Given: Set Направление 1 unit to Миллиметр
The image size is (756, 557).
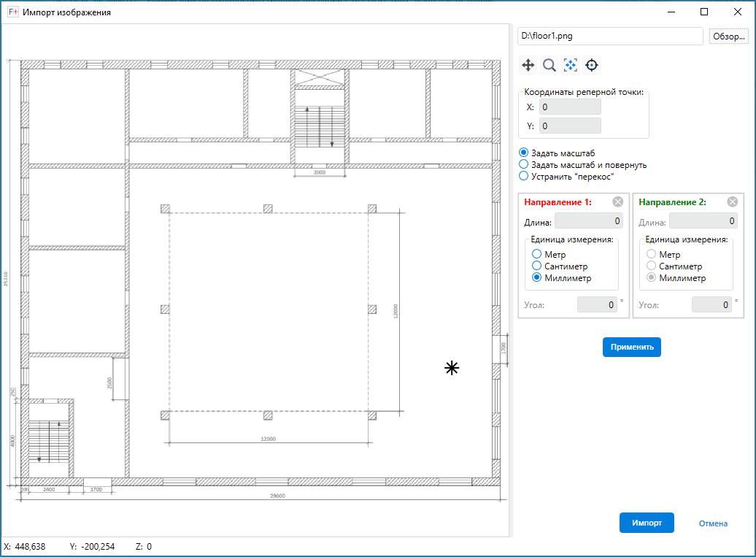Looking at the screenshot, I should pos(562,278).
